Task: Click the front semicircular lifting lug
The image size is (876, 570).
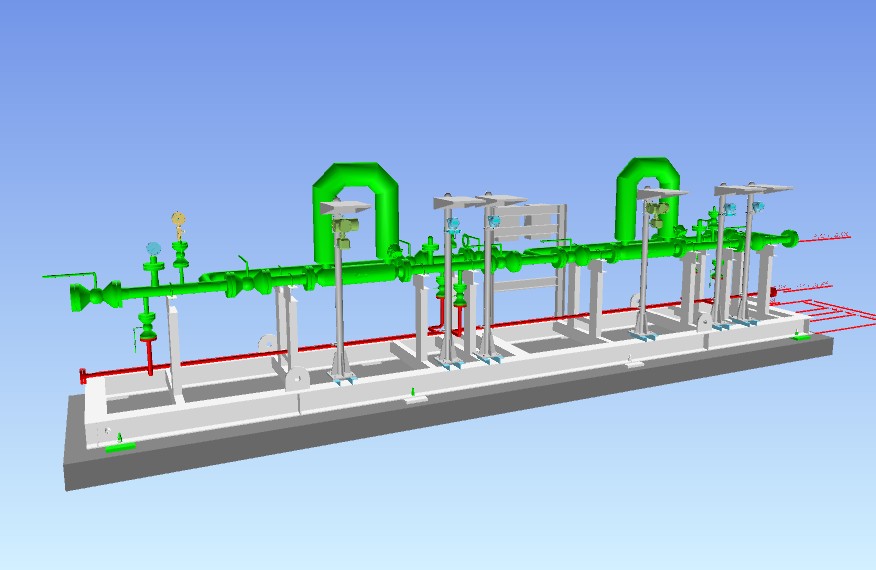Action: 297,381
